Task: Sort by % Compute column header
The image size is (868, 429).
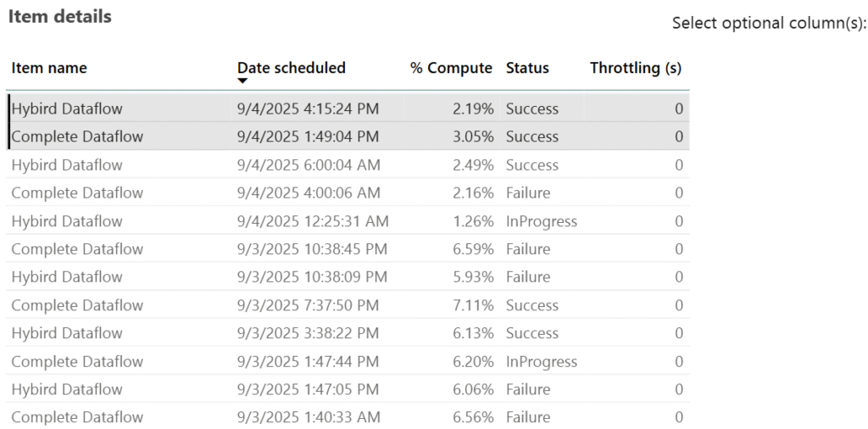Action: click(451, 68)
